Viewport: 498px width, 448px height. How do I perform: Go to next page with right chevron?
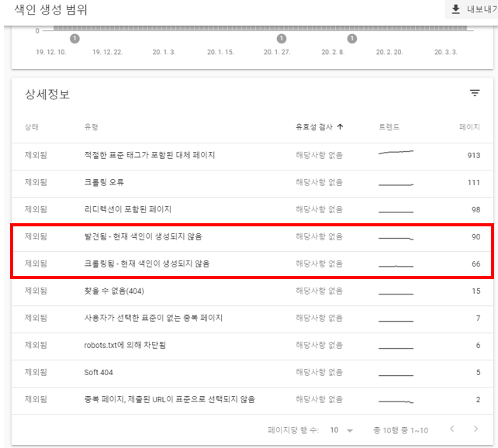coord(476,429)
